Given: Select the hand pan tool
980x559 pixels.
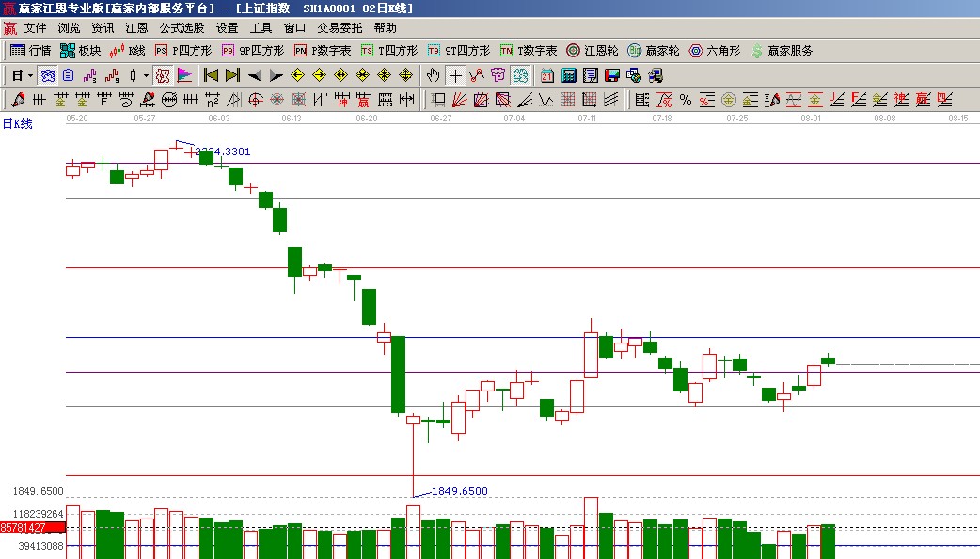Looking at the screenshot, I should click(433, 75).
